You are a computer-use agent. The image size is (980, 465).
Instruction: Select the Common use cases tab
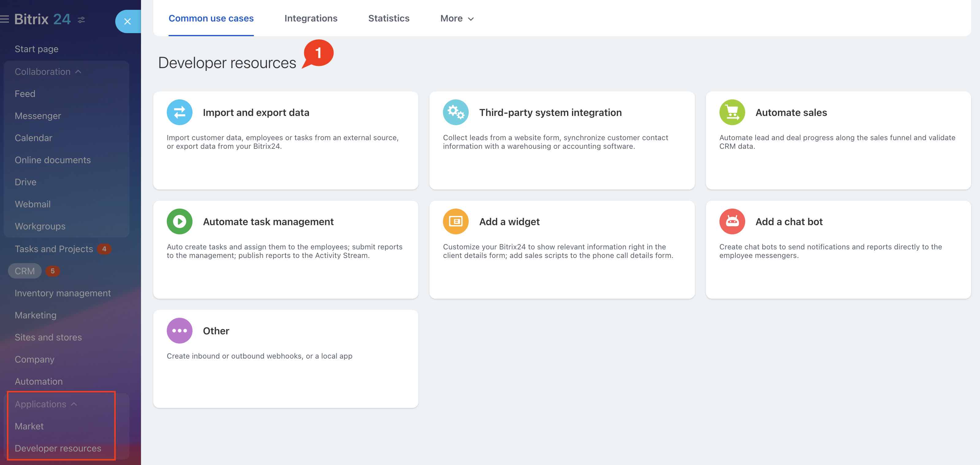tap(211, 18)
